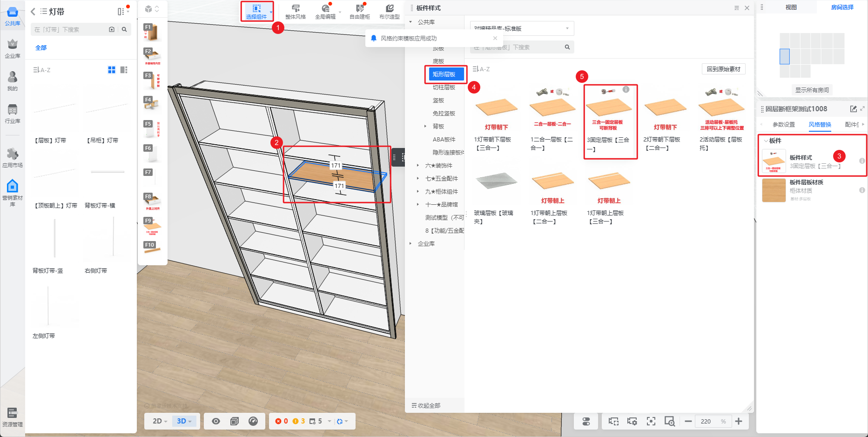Click the 选择组件 select component tool

click(x=256, y=12)
